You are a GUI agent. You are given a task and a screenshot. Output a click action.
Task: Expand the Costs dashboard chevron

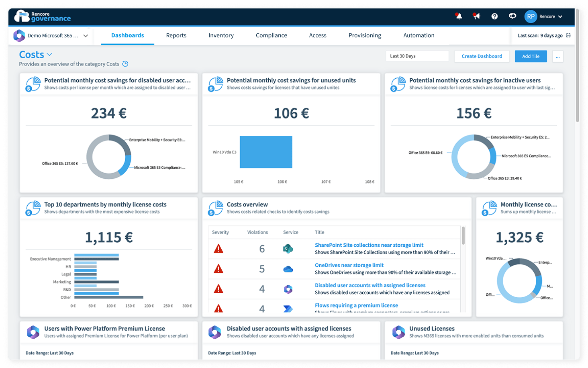(x=49, y=54)
